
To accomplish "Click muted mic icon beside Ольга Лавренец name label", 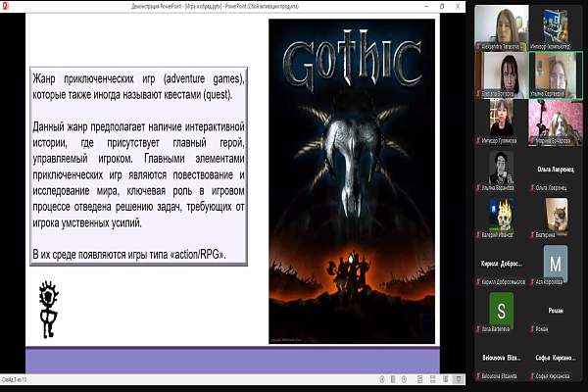I will pyautogui.click(x=532, y=187).
